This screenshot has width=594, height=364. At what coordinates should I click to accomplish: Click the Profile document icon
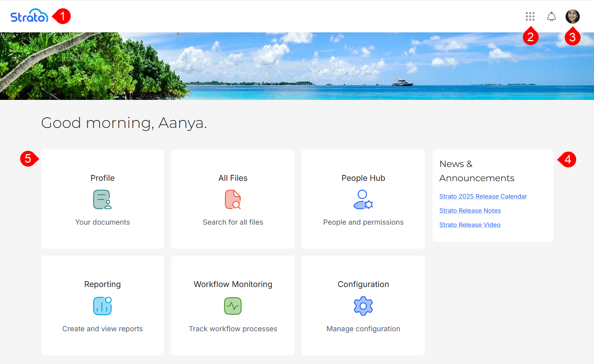tap(102, 199)
